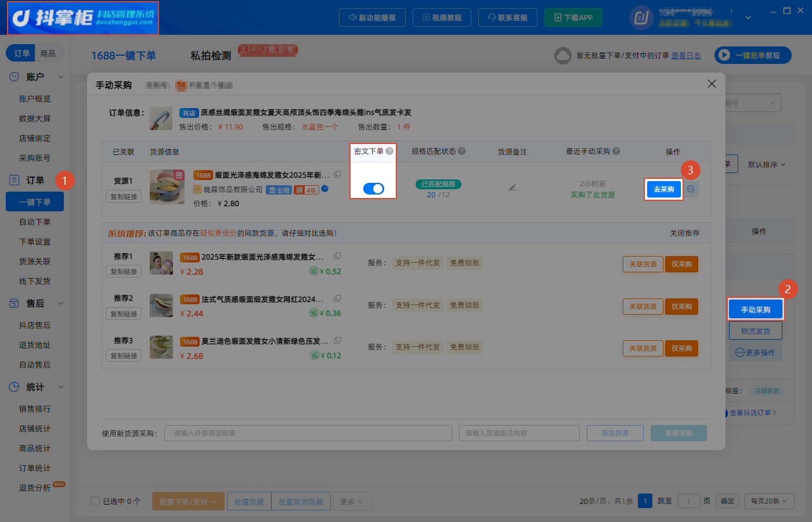Click the cloud status icon beside 暂无批量下单
The height and width of the screenshot is (522, 812).
pos(563,56)
